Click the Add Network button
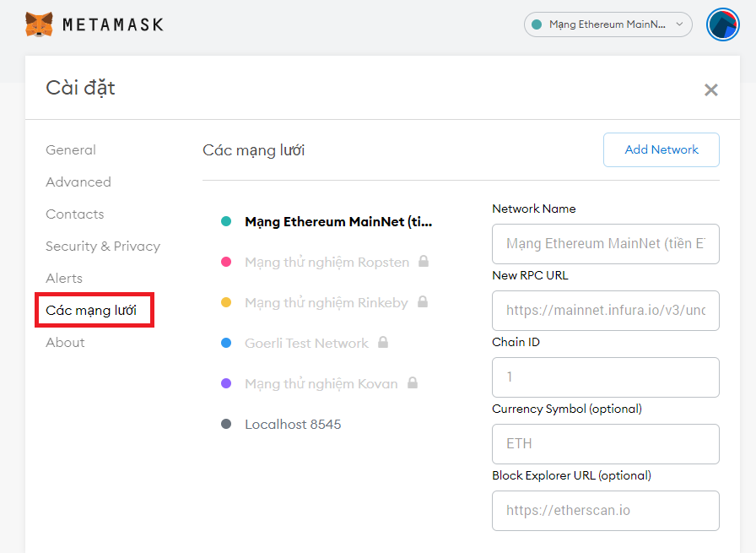The image size is (756, 553). click(x=661, y=150)
